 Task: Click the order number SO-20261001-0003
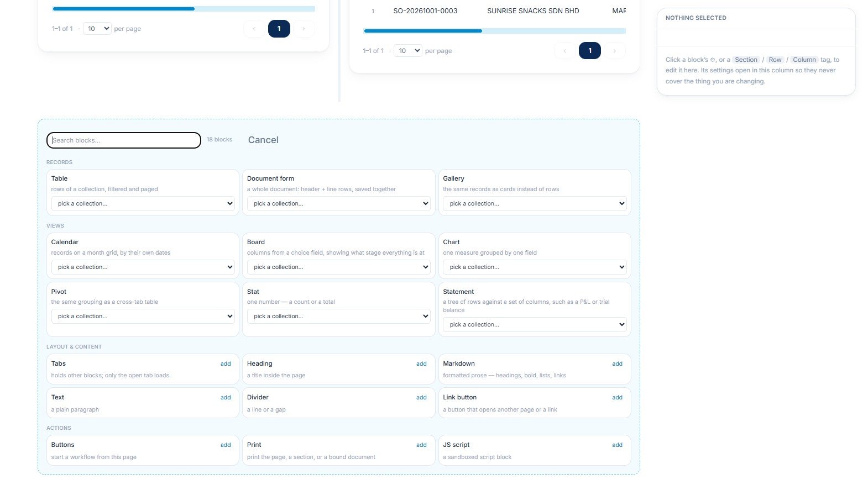tap(425, 11)
